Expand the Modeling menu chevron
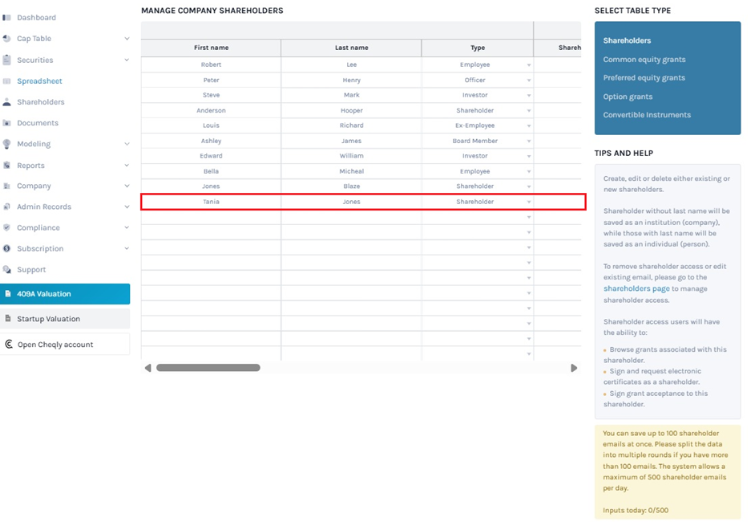The width and height of the screenshot is (749, 522). click(127, 144)
